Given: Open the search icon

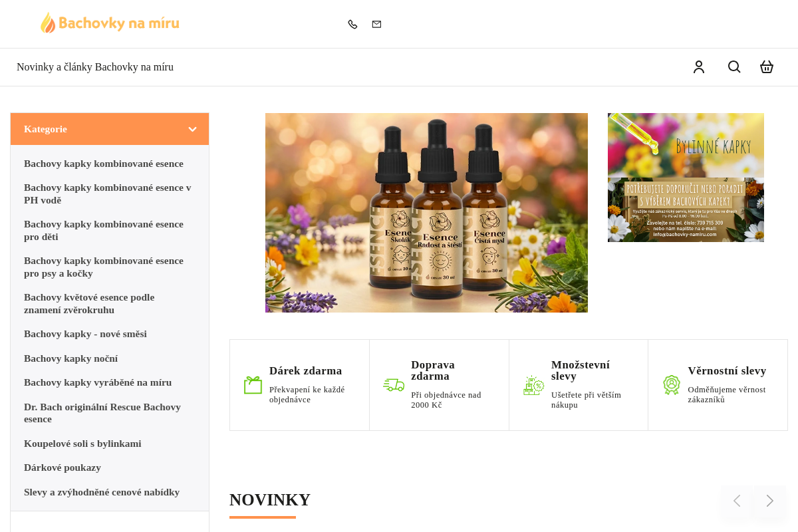Looking at the screenshot, I should coord(734,66).
